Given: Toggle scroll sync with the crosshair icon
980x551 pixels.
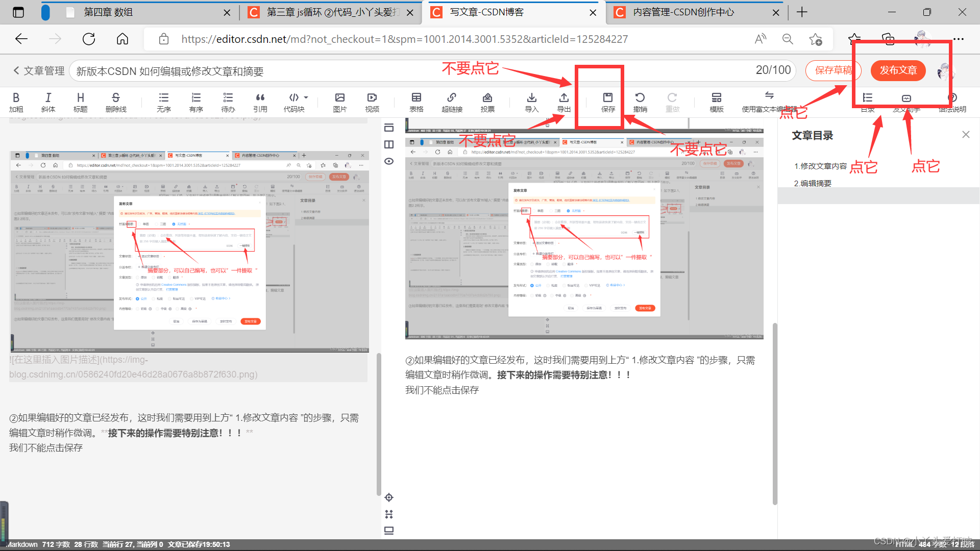Looking at the screenshot, I should tap(389, 497).
